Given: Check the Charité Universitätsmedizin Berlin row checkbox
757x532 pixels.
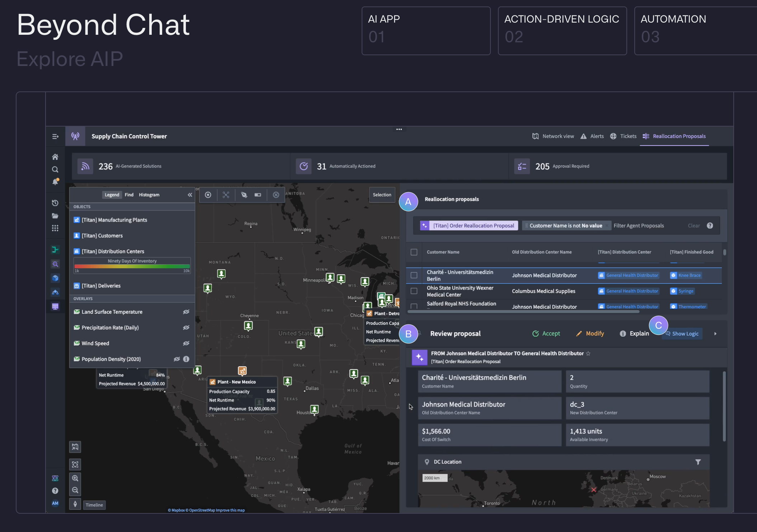Looking at the screenshot, I should click(414, 275).
